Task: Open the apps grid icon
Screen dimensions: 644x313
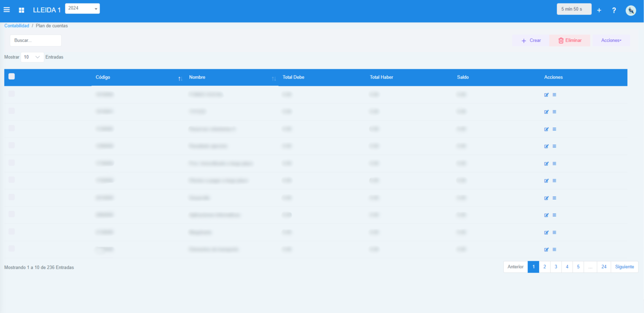Action: click(x=22, y=10)
